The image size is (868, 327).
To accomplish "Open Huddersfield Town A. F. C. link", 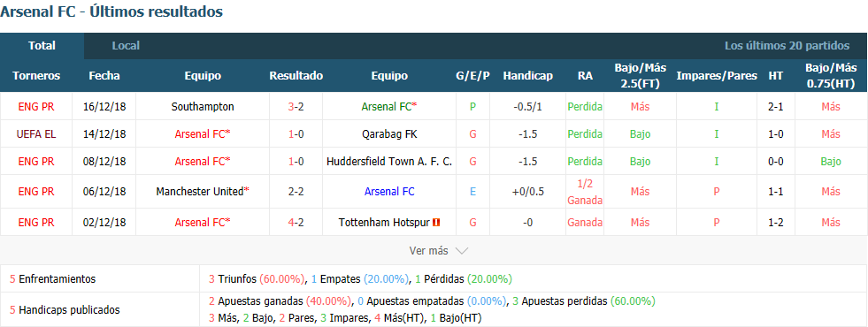I will [x=389, y=162].
